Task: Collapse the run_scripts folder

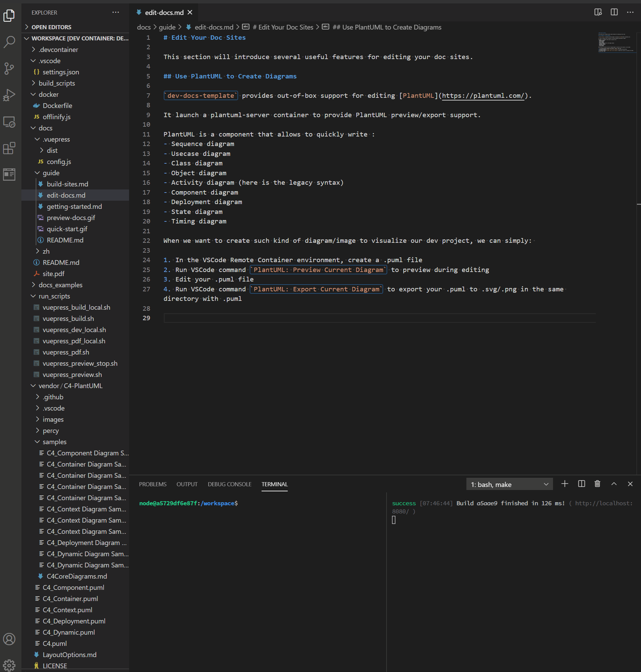Action: click(54, 296)
